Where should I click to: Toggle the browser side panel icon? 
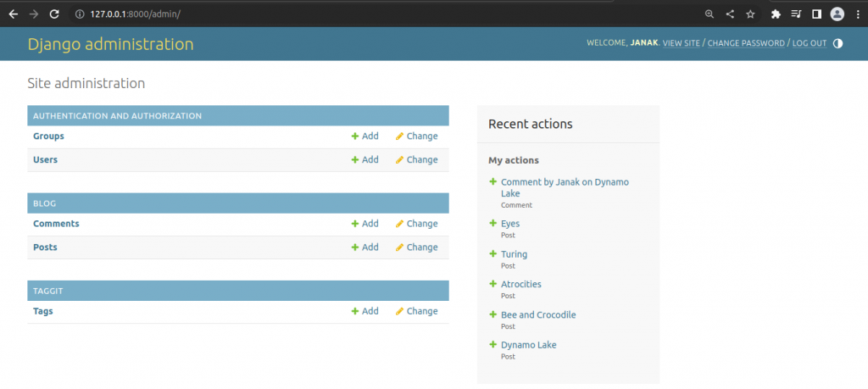coord(816,14)
